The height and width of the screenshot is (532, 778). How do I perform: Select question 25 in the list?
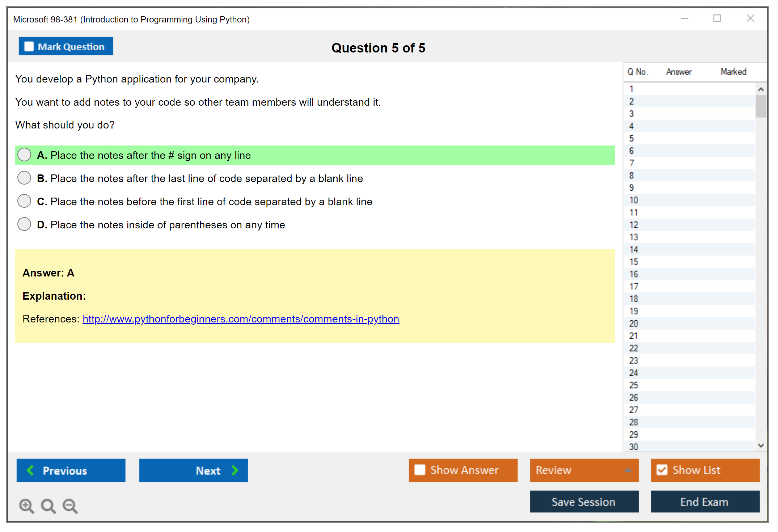coord(634,385)
